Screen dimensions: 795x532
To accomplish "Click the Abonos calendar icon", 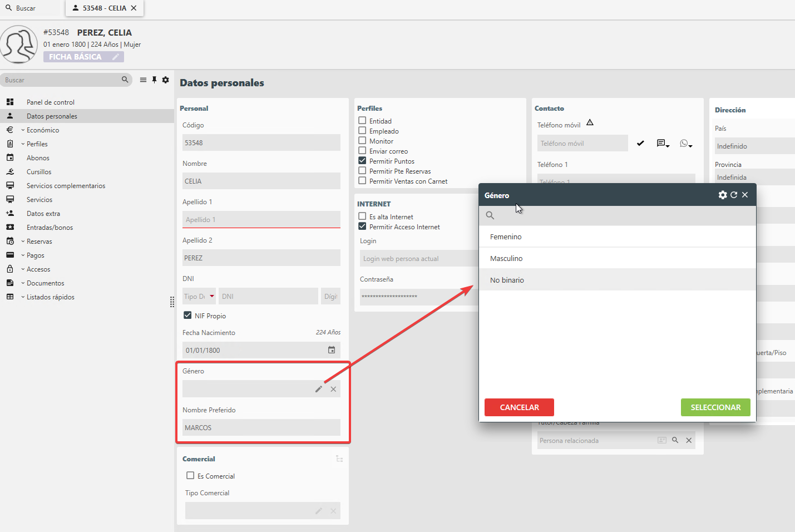I will (10, 157).
